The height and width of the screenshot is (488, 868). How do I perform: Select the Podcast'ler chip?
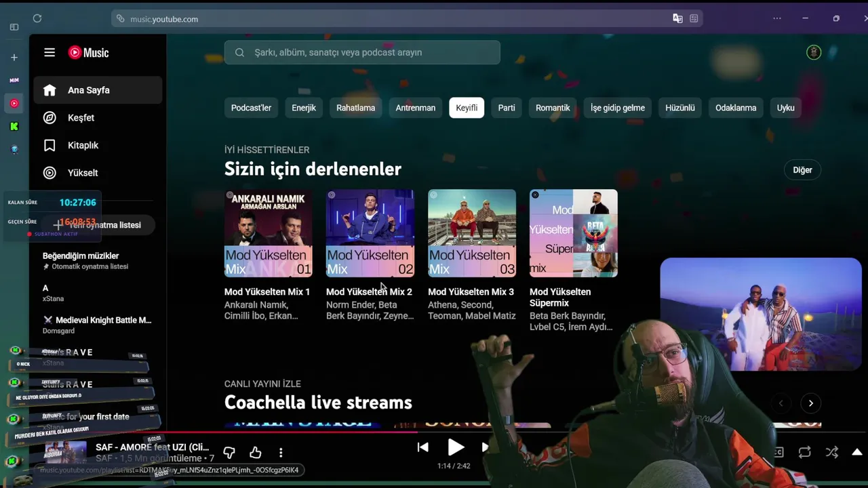click(251, 108)
